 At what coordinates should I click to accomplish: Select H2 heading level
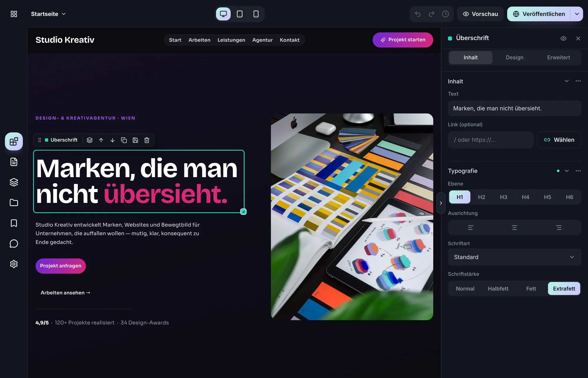482,197
